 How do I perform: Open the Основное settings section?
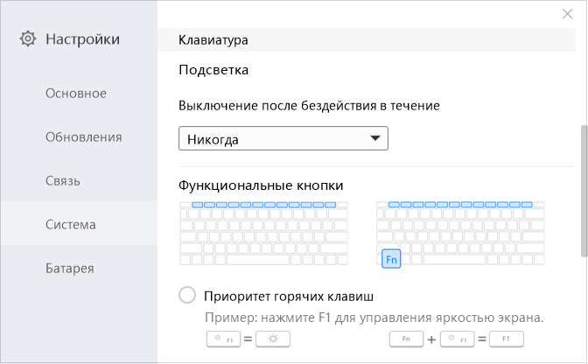[76, 94]
